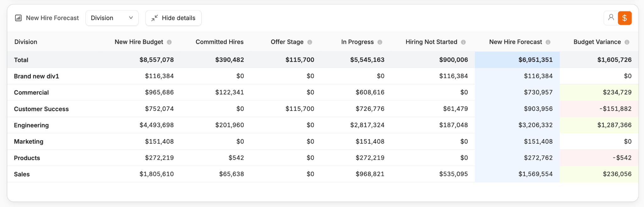
Task: Toggle the orange dollar cost view
Action: click(x=625, y=18)
